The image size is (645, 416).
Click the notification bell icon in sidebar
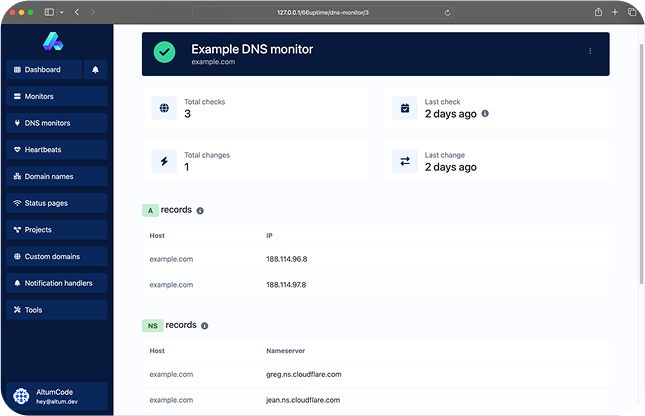point(96,70)
